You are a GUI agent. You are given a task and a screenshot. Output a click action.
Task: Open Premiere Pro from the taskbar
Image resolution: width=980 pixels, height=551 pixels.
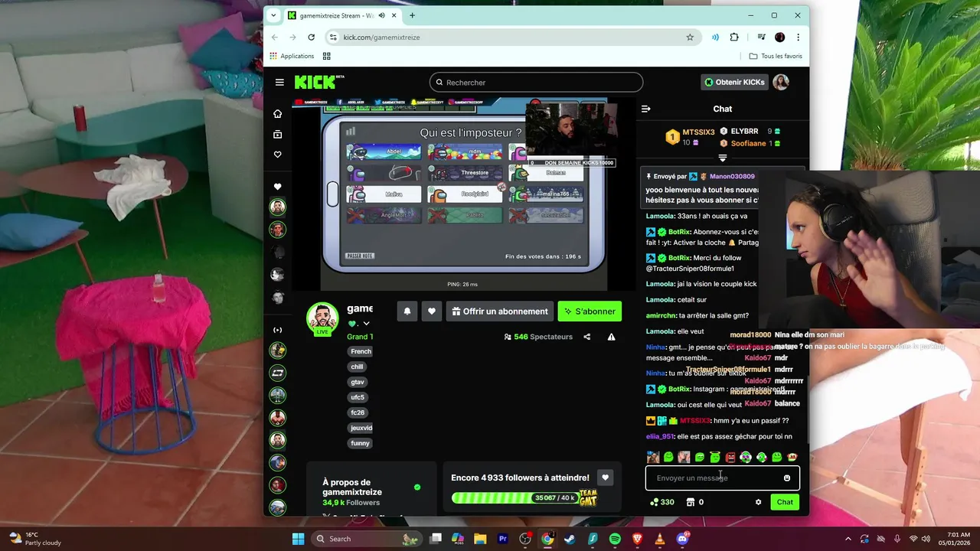click(x=503, y=539)
